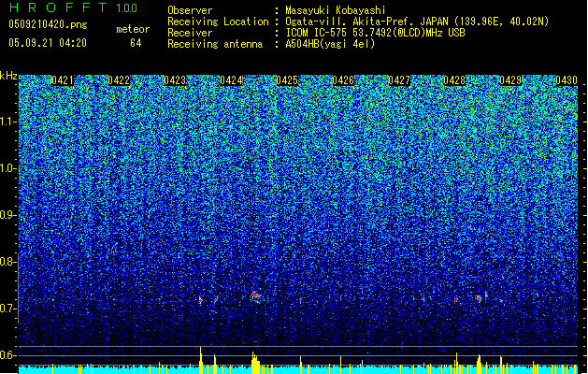Click the 0422 time marker label

(x=119, y=80)
